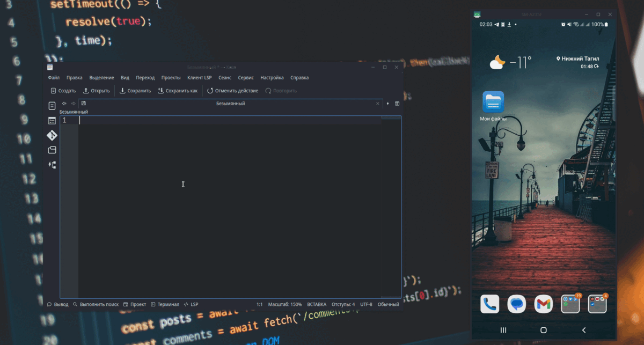Viewport: 644px width, 345px height.
Task: Click the diamond quick-open icon right of tab bar
Action: pos(388,104)
